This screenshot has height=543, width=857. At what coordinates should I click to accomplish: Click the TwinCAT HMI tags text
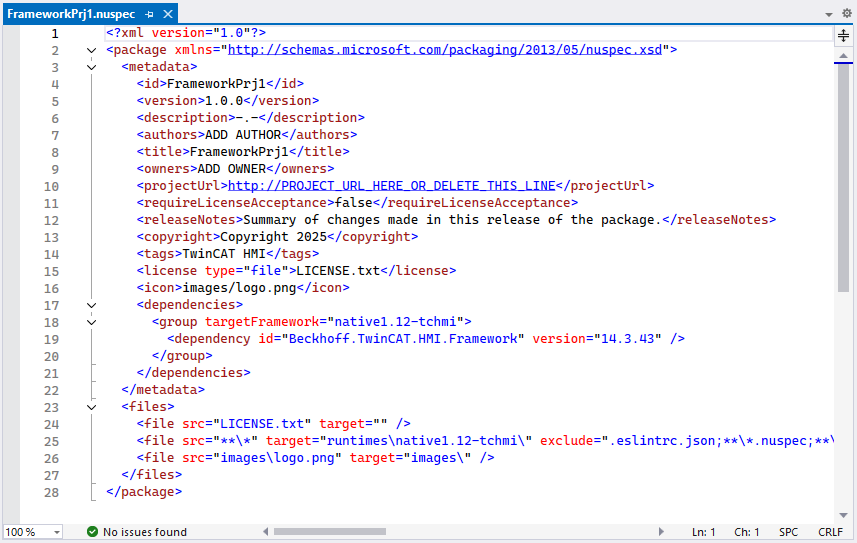pyautogui.click(x=224, y=254)
